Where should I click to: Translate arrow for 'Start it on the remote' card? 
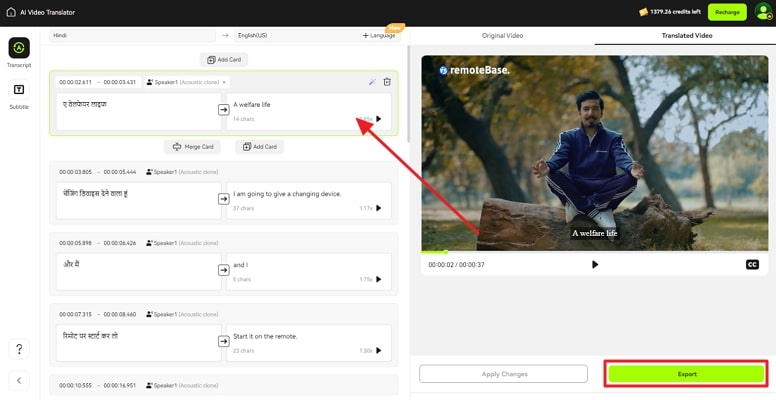224,342
